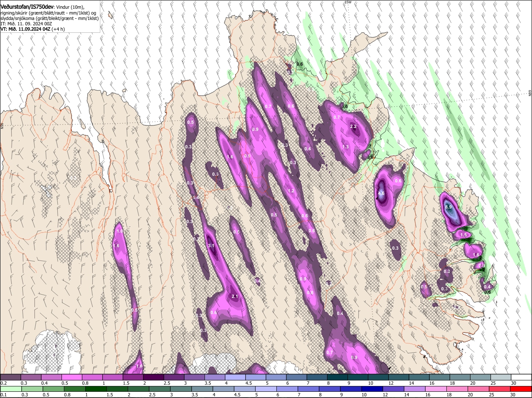Click snow scale swatch between 14 and 16
Viewport: 532px width, 398px height.
(419, 377)
